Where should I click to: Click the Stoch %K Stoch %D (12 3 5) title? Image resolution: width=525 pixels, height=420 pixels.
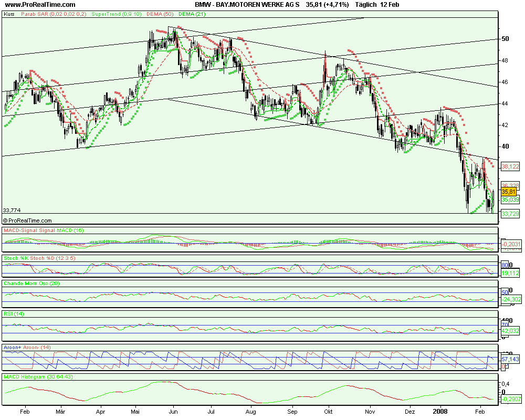[39, 258]
